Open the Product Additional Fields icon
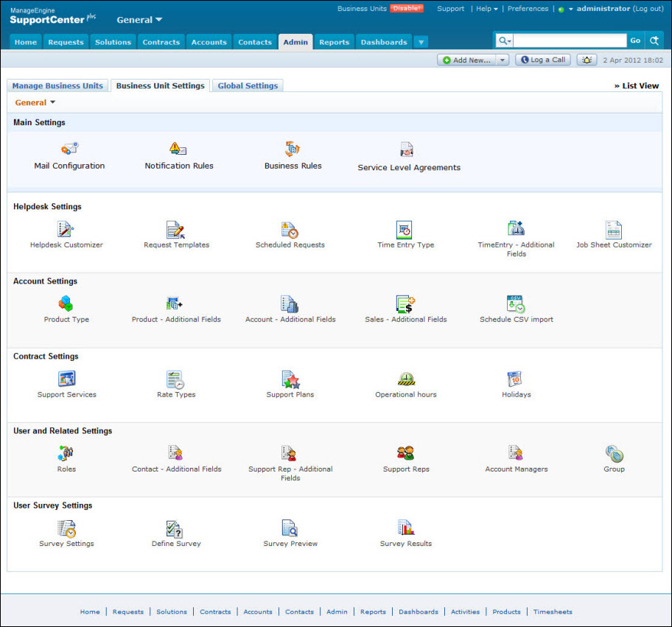The image size is (672, 627). (x=175, y=304)
